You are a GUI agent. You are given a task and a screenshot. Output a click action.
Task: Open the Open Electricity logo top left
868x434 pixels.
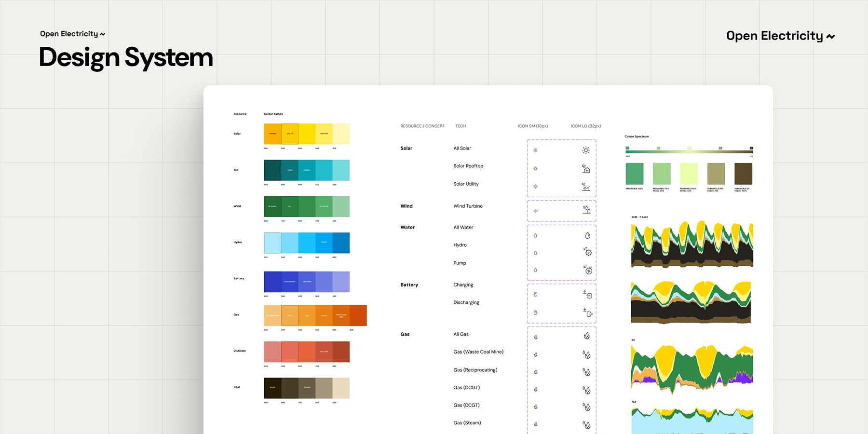tap(72, 34)
